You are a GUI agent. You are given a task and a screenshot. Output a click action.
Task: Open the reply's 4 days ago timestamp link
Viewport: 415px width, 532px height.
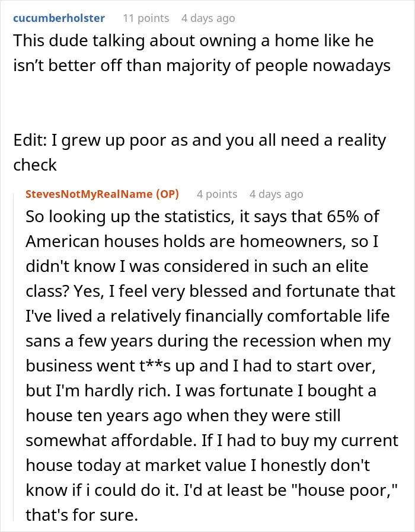(276, 194)
